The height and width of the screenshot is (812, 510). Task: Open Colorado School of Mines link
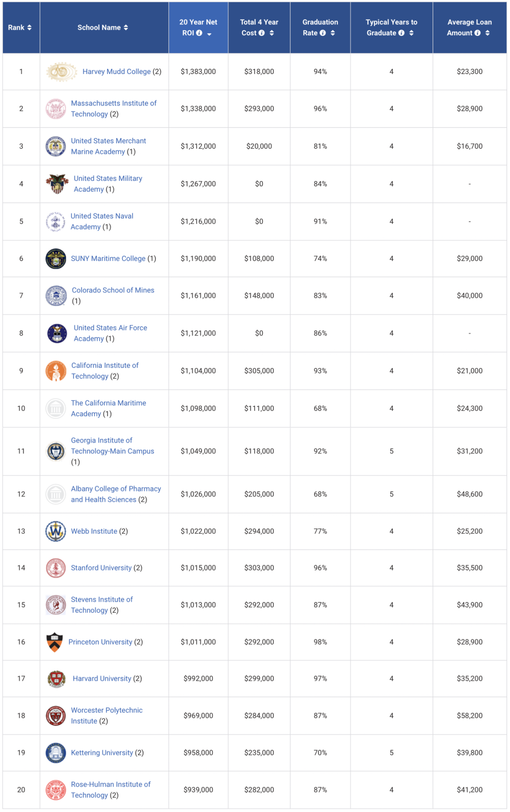point(113,290)
